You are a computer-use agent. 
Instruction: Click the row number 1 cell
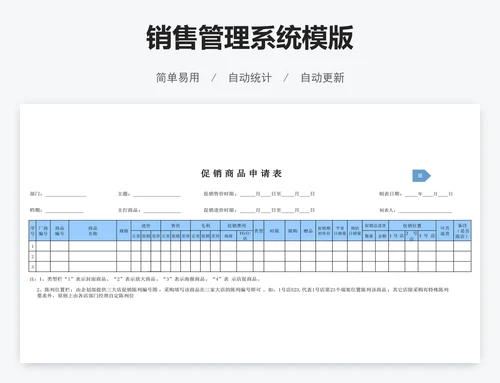(32, 246)
